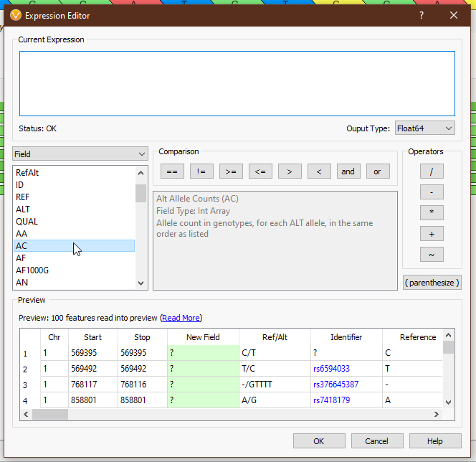
Task: Click the T/C Ref/Alt cell
Action: tap(275, 369)
